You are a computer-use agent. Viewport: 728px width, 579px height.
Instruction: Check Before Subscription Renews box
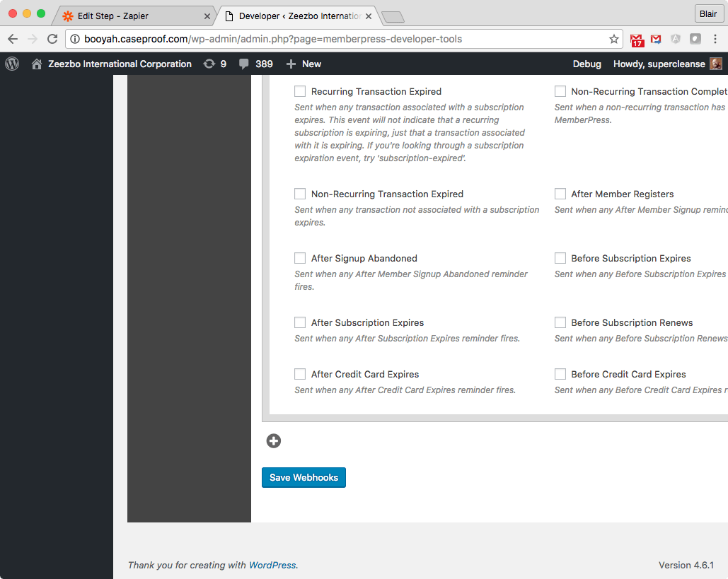(560, 322)
